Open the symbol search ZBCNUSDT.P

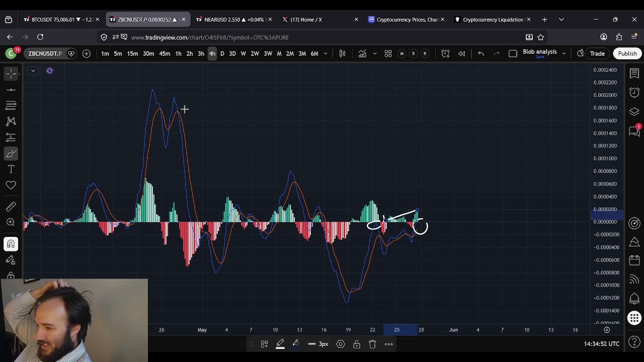(x=45, y=54)
